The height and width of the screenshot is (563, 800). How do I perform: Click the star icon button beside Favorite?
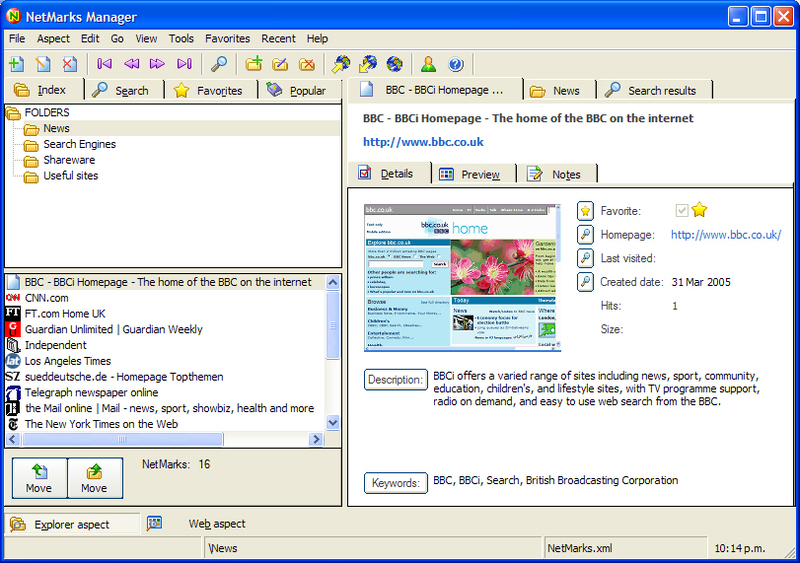click(x=585, y=210)
